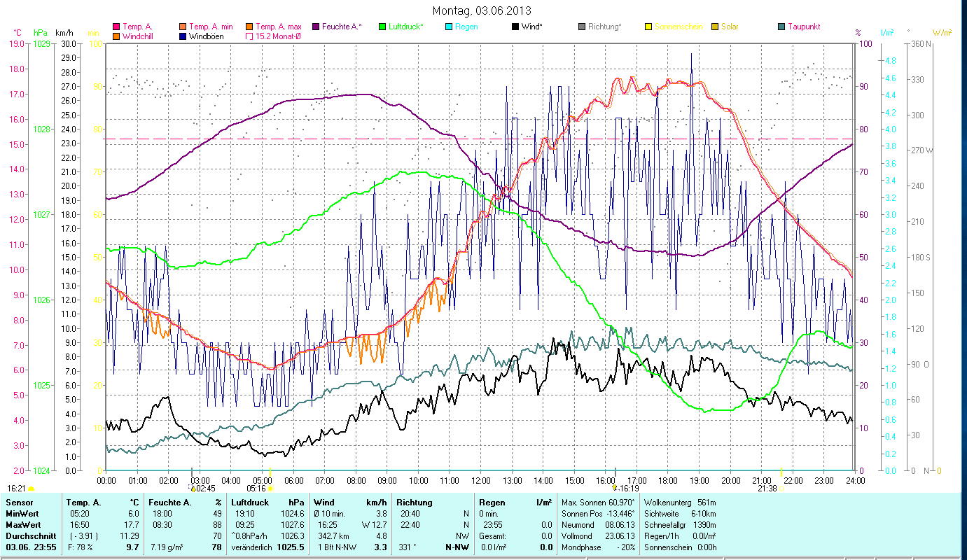Viewport: 967px width, 560px height.
Task: Click the Luftdruck column header in data table
Action: point(251,502)
